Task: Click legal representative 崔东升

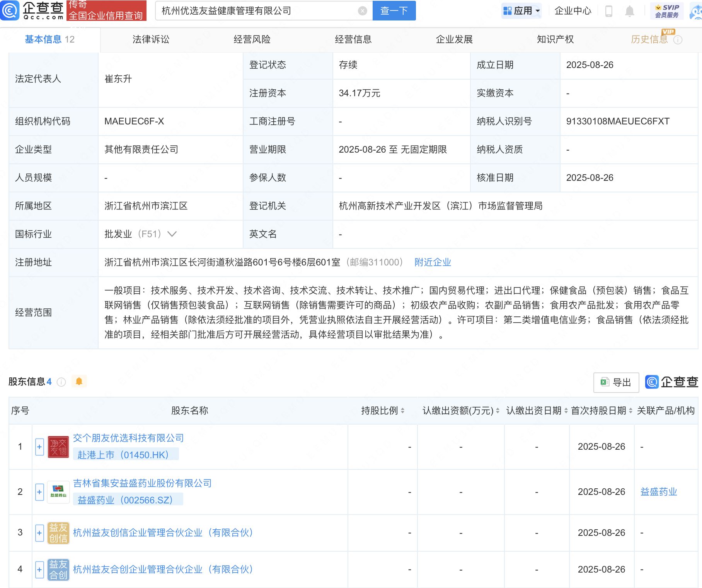Action: point(118,79)
